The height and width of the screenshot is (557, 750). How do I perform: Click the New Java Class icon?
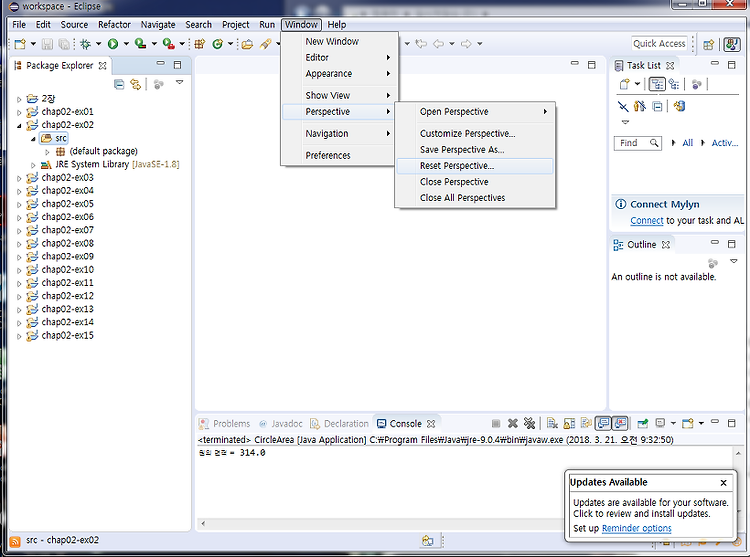point(218,44)
